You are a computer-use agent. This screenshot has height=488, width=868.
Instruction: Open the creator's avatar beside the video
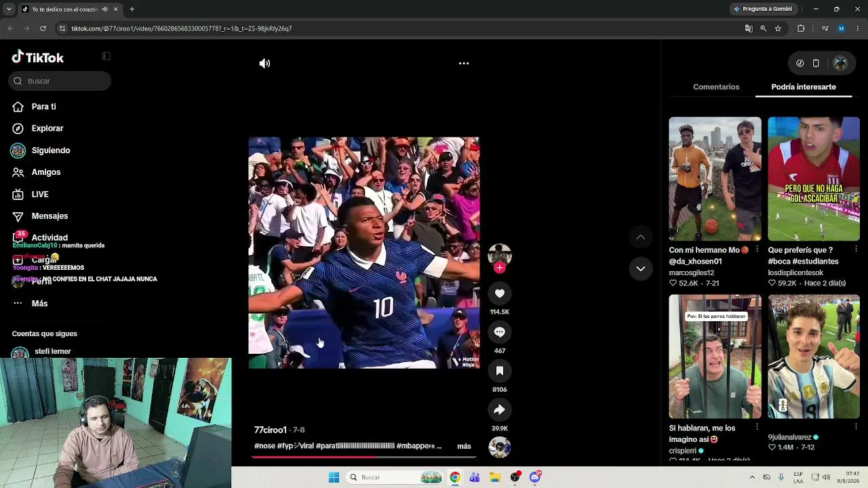click(500, 254)
